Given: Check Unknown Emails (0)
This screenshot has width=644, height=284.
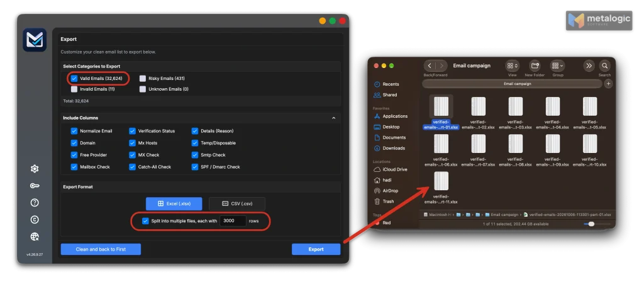Looking at the screenshot, I should coord(143,89).
